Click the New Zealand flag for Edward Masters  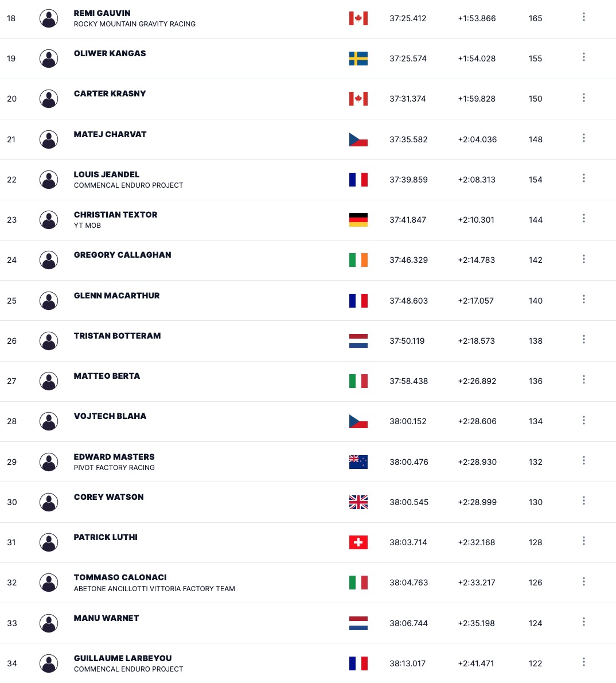pyautogui.click(x=358, y=461)
